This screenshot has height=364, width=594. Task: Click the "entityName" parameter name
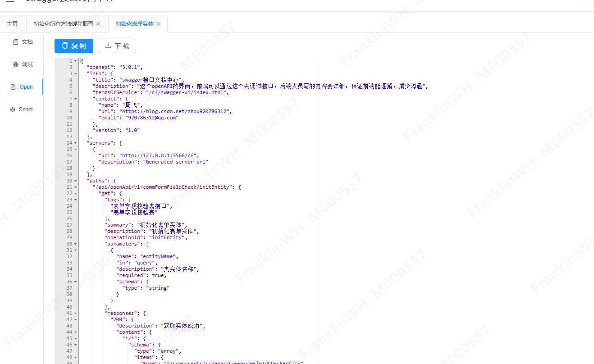click(x=158, y=256)
